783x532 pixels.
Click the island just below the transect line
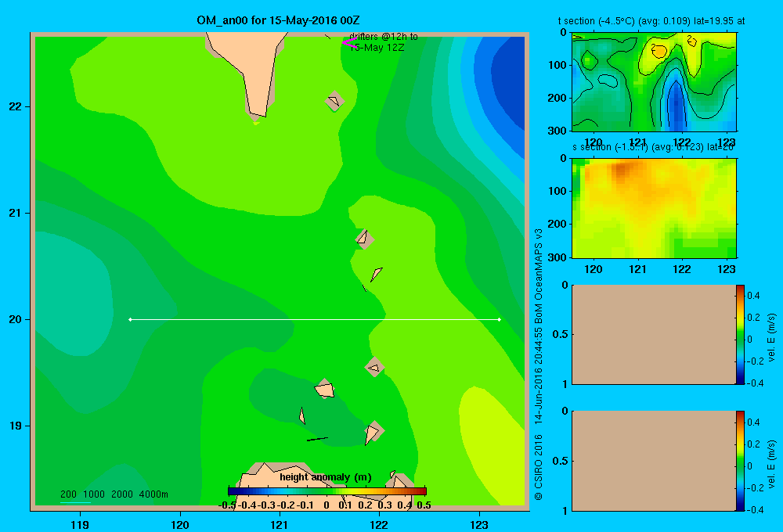(x=374, y=367)
